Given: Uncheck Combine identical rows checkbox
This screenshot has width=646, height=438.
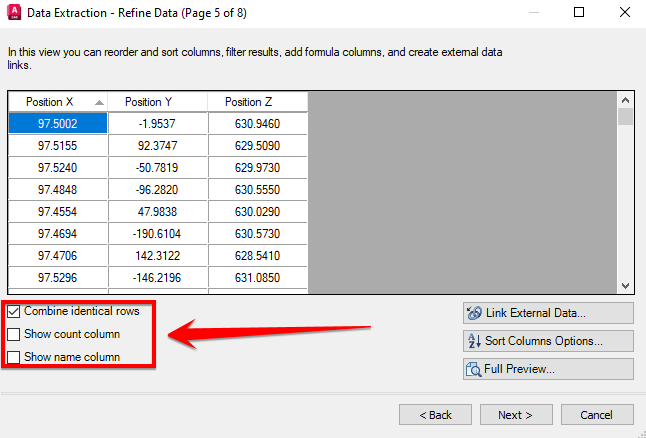Looking at the screenshot, I should point(14,312).
